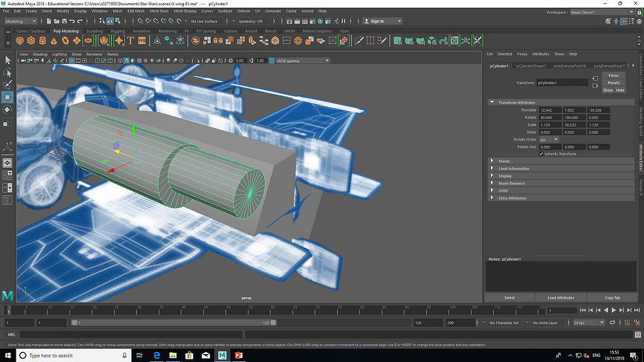Select the Multi-Cut tool shelf icon

pyautogui.click(x=359, y=41)
